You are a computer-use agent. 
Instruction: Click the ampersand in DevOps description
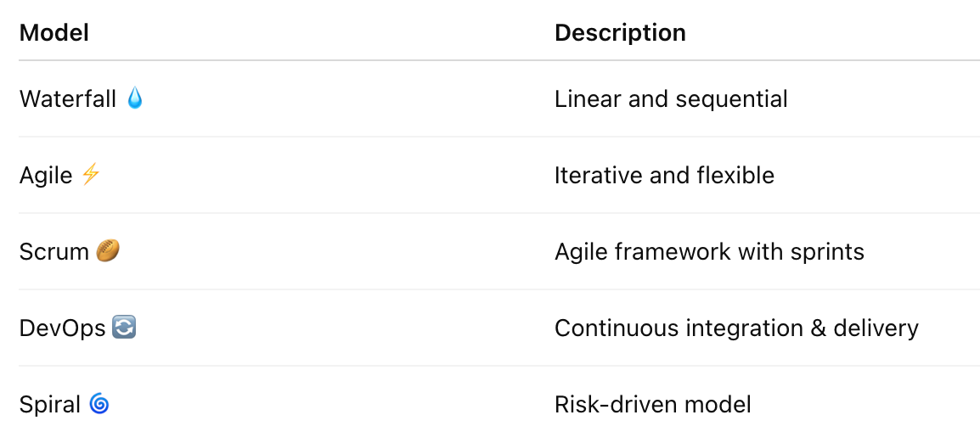(819, 328)
